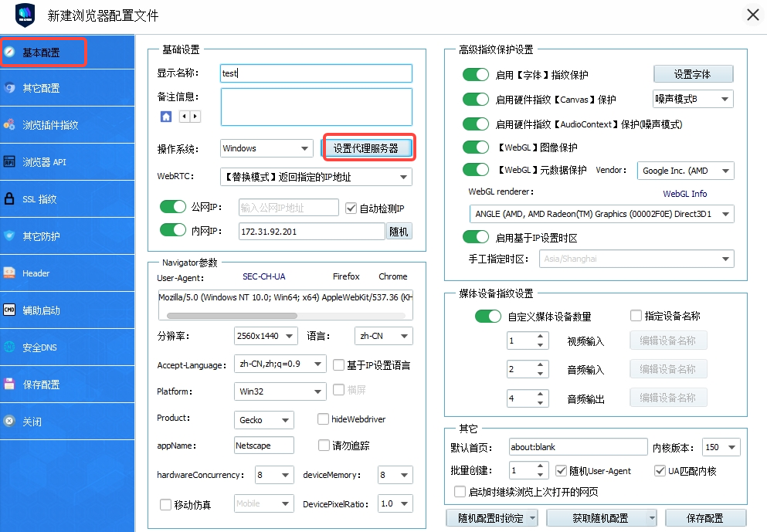Screen dimensions: 767x532
Task: Open Accept-Language dropdown
Action: click(x=280, y=364)
